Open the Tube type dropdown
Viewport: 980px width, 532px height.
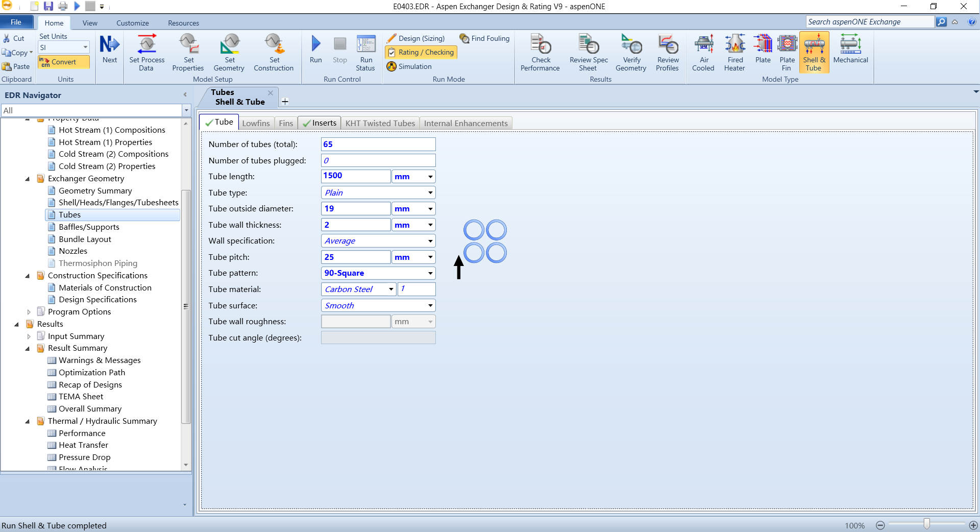430,192
